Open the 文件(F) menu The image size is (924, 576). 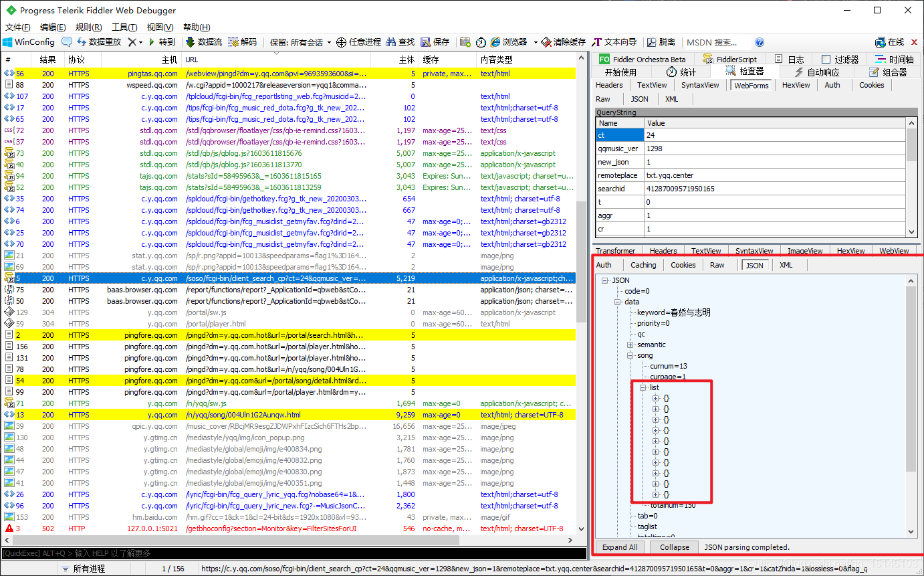click(18, 27)
